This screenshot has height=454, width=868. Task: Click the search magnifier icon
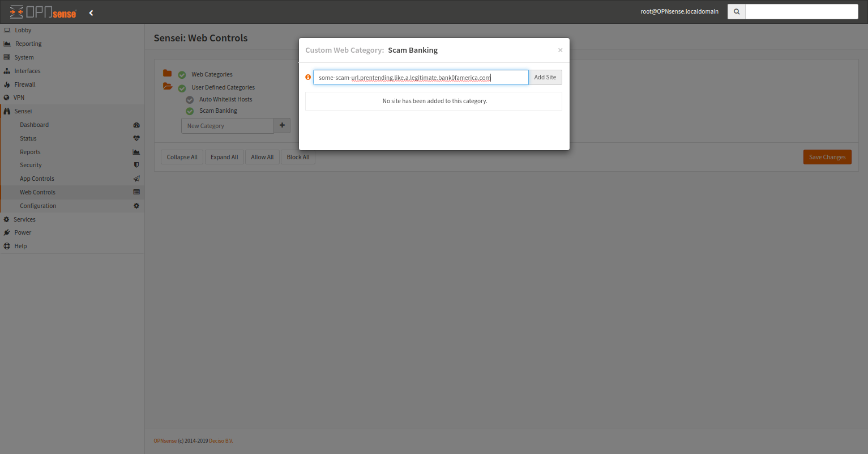(x=736, y=11)
